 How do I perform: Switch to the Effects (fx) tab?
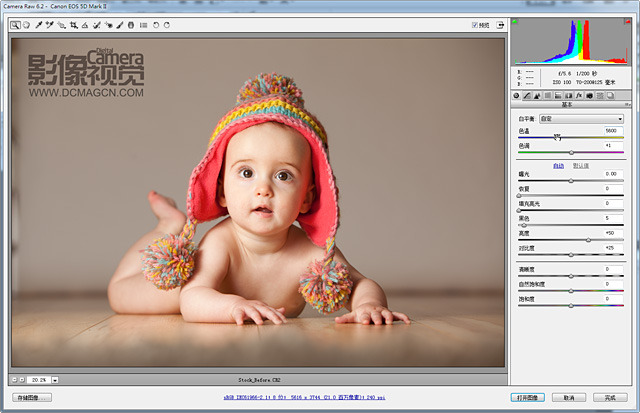pyautogui.click(x=579, y=95)
